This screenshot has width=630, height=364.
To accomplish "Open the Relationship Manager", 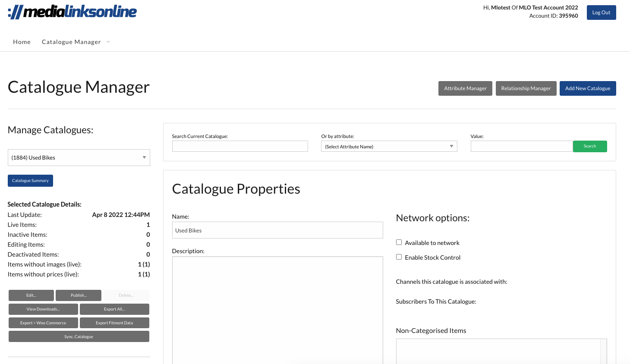I will 526,88.
